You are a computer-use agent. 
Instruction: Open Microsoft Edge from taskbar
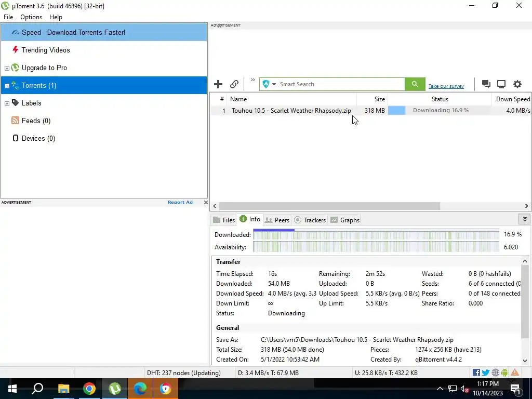pos(140,389)
